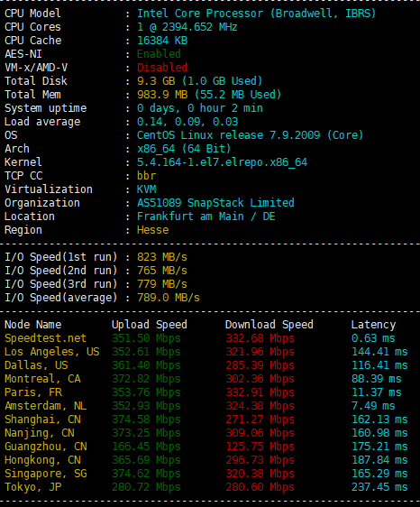
Task: Click the Virtualization value 'KVM'
Action: 146,189
